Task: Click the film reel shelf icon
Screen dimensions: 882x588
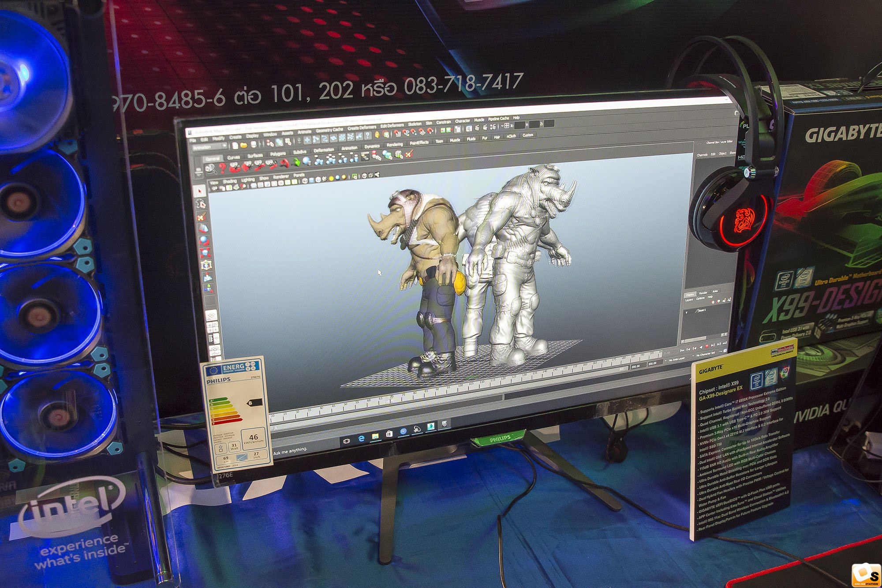Action: (x=210, y=169)
